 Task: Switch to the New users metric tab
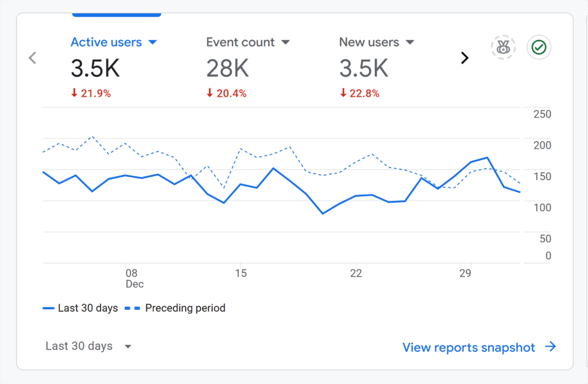point(369,42)
